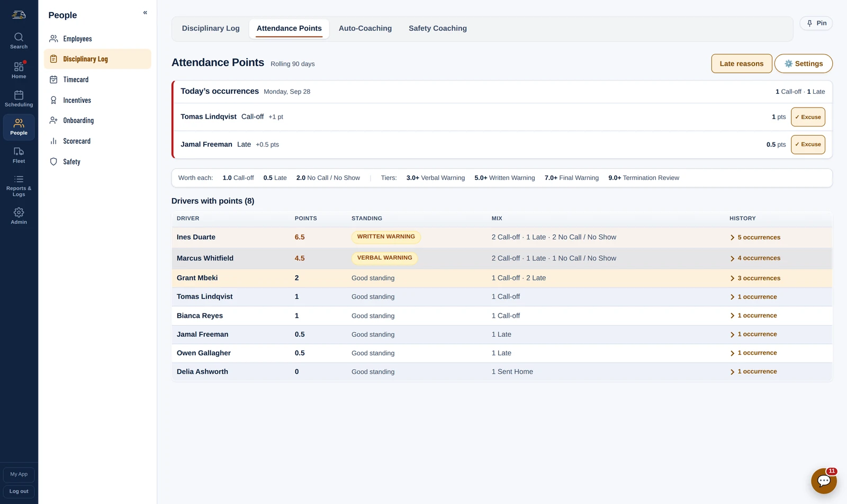Select the Attendance Points tab
The width and height of the screenshot is (847, 504).
pos(289,29)
